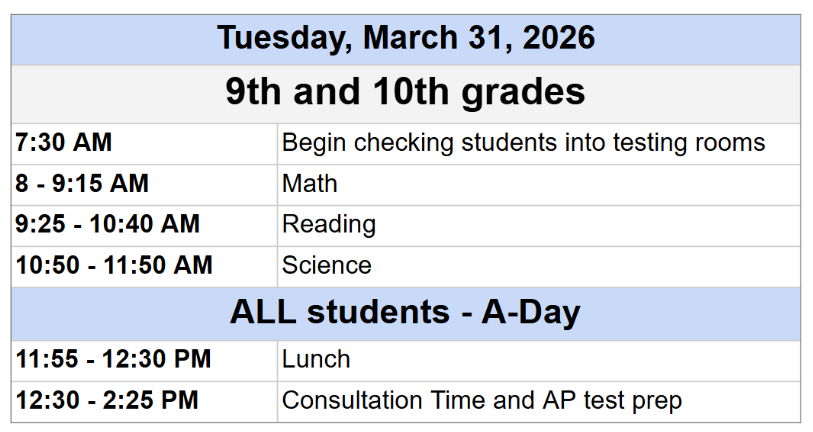Click the 7:30 AM time cell
Screen dimensions: 813x432
(x=64, y=143)
